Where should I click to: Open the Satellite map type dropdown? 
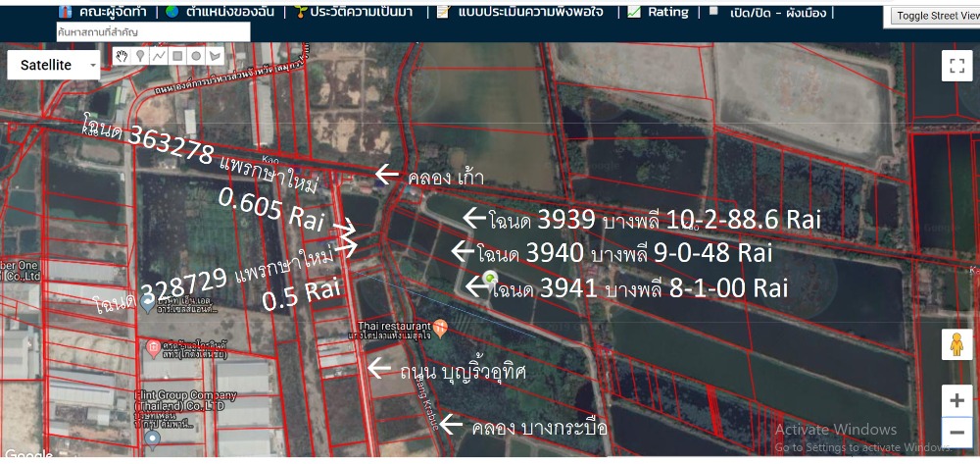(x=54, y=65)
